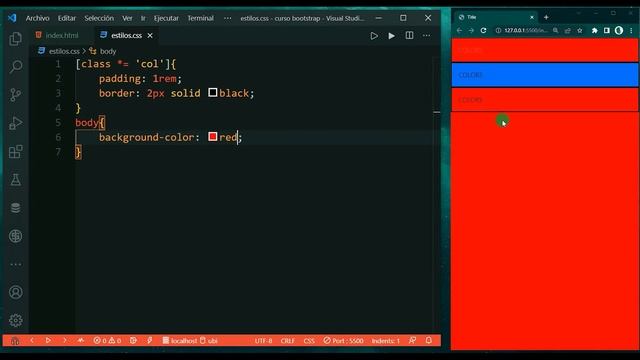Click the lightning bolt icon in status bar
640x360 pixels.
(x=150, y=340)
